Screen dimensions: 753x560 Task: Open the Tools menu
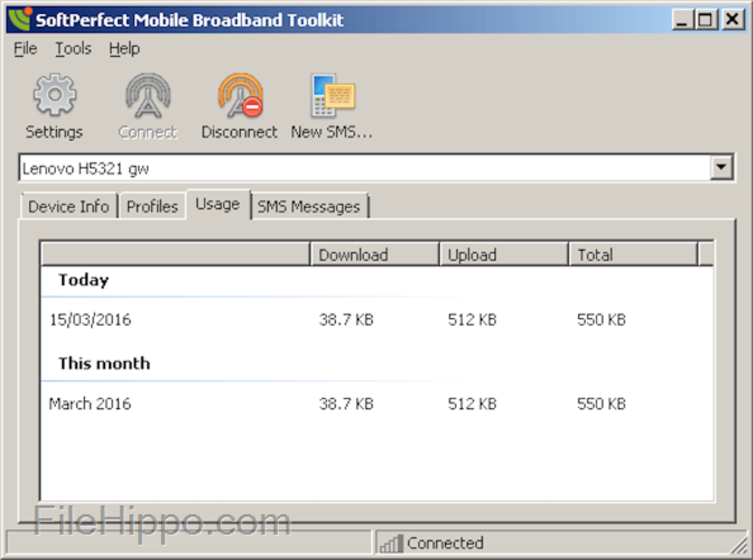coord(73,49)
